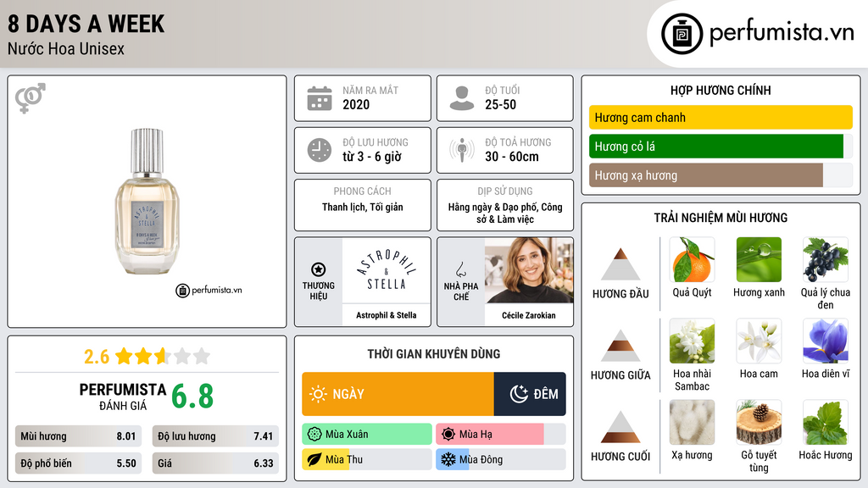
Task: Click the Độ phổ biến 5.50 score bar
Action: (78, 463)
